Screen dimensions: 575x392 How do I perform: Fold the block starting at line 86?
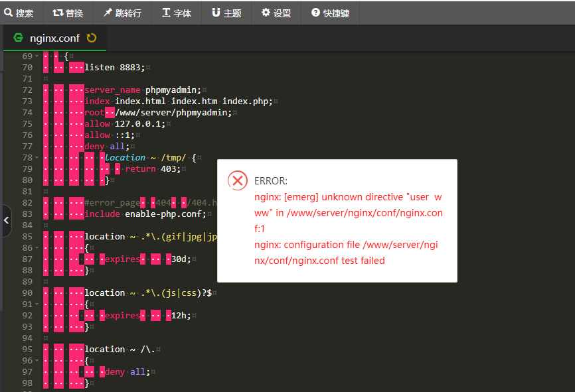[x=37, y=248]
